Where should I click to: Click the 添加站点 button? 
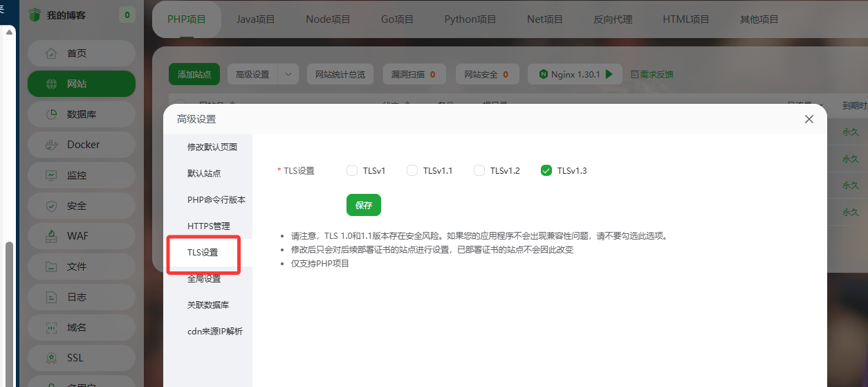[x=194, y=74]
